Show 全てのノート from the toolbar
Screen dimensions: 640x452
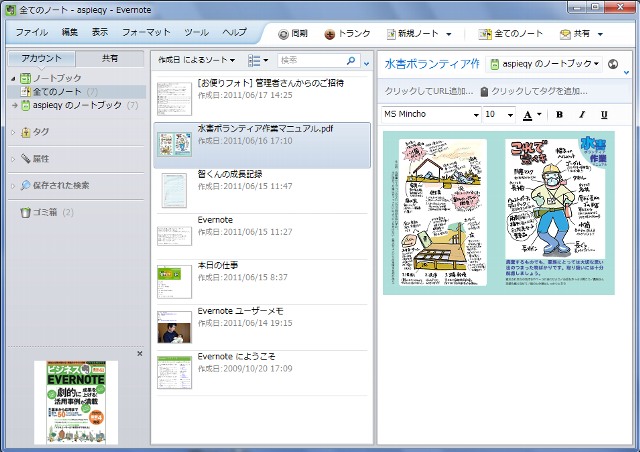pyautogui.click(x=511, y=34)
